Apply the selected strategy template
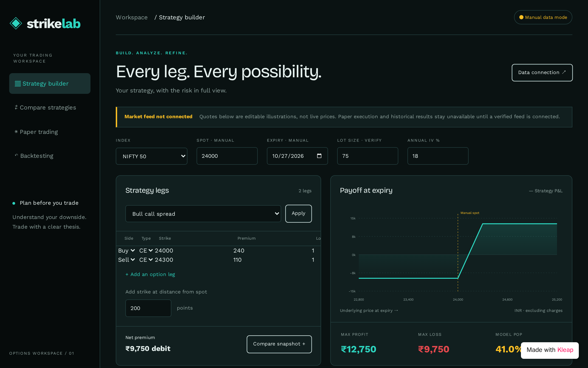 click(x=298, y=213)
